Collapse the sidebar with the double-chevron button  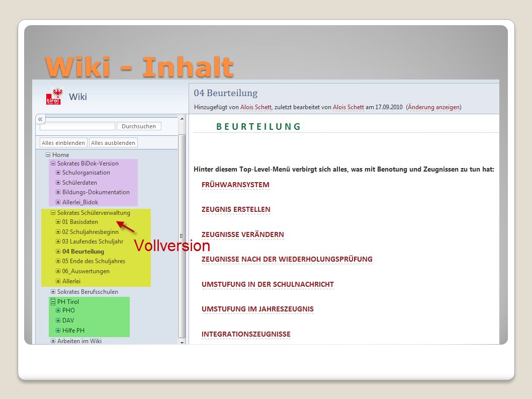[40, 119]
